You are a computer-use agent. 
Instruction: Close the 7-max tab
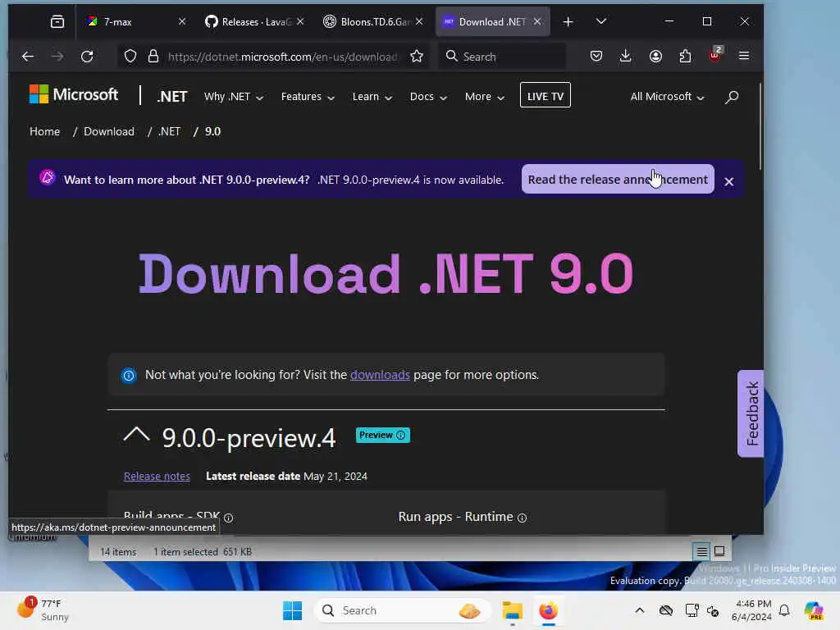tap(182, 21)
